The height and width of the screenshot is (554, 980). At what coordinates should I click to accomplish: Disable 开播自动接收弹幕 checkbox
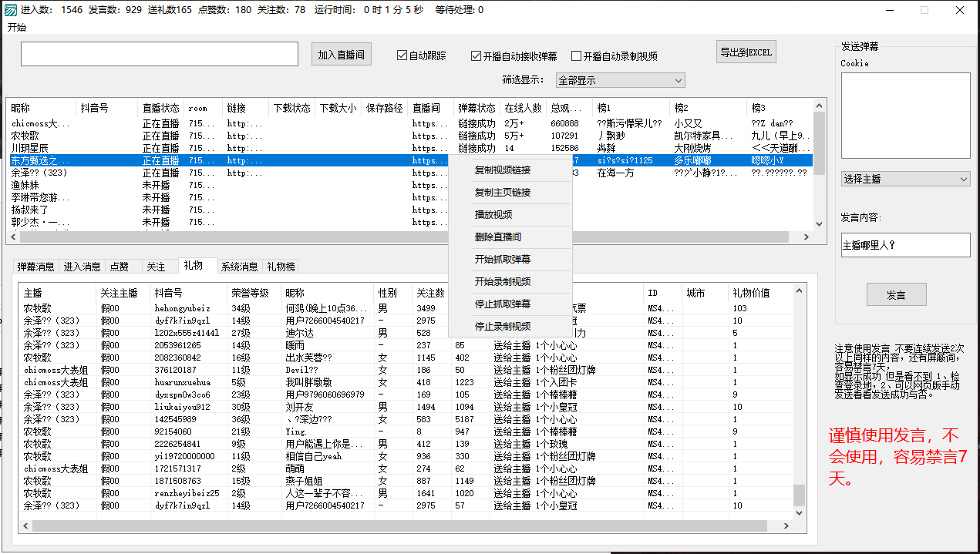[477, 56]
